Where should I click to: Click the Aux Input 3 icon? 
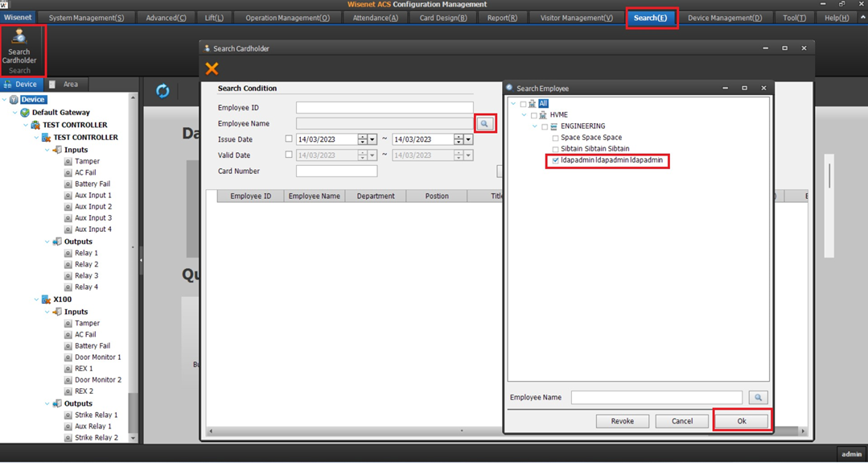point(68,218)
